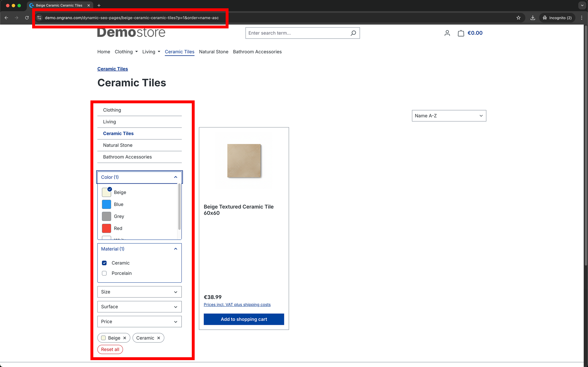
Task: Click the cart total €0.00
Action: [x=475, y=33]
